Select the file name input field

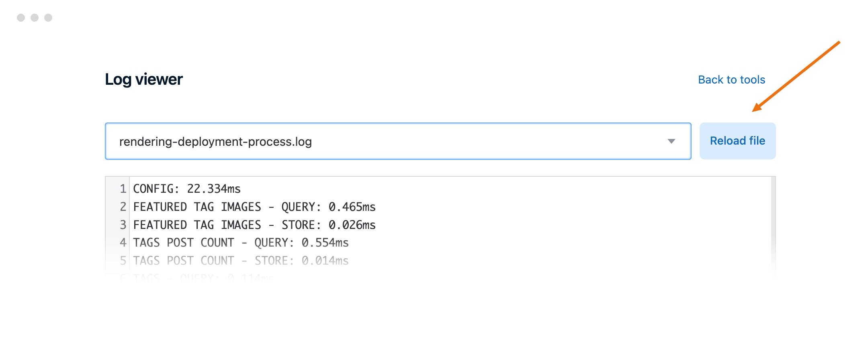(281, 141)
